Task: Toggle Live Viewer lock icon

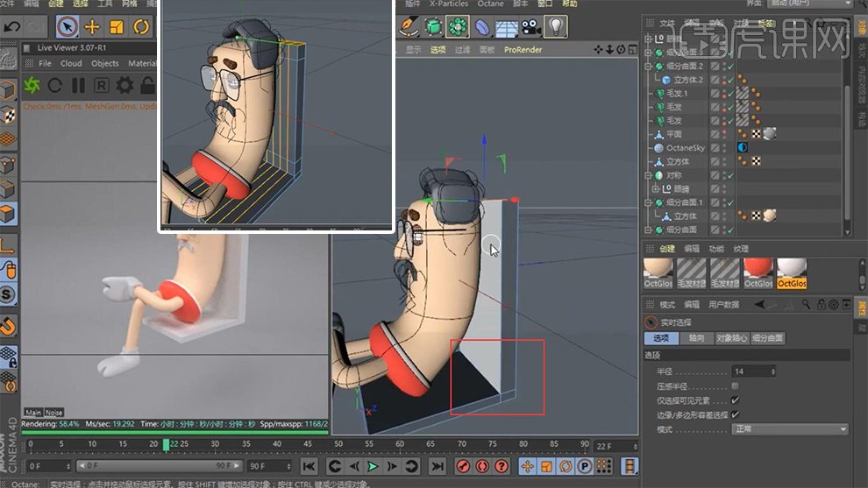Action: [147, 85]
